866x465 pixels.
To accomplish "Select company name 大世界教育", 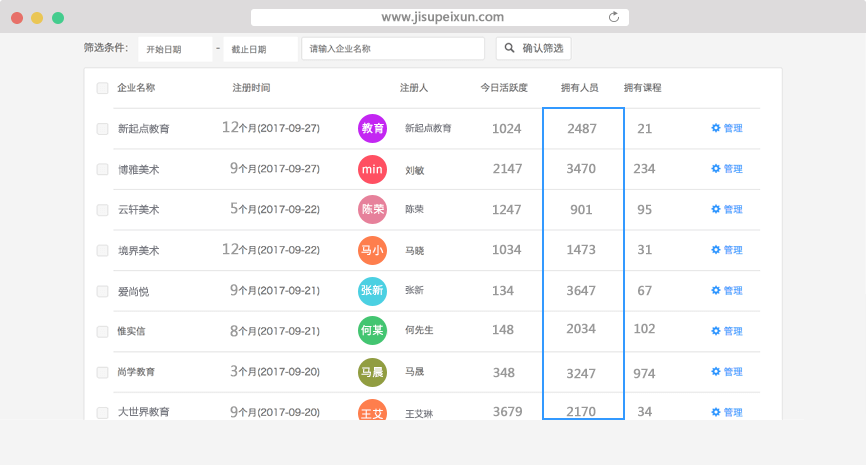I will coord(144,412).
